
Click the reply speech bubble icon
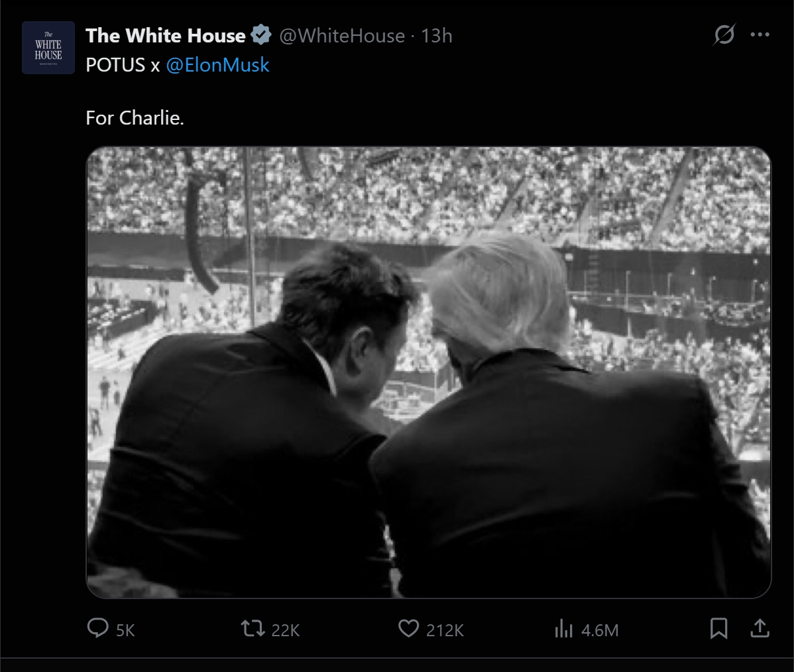(98, 628)
